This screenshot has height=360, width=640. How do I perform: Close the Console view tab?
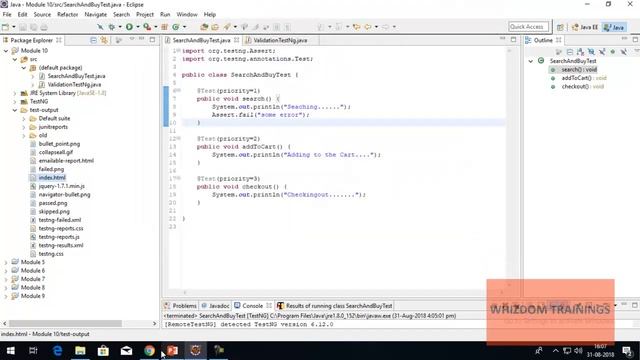tap(269, 305)
